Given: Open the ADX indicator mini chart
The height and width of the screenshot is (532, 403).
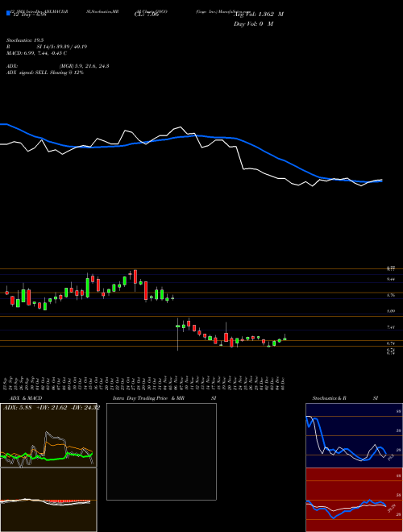Looking at the screenshot, I should (48, 435).
